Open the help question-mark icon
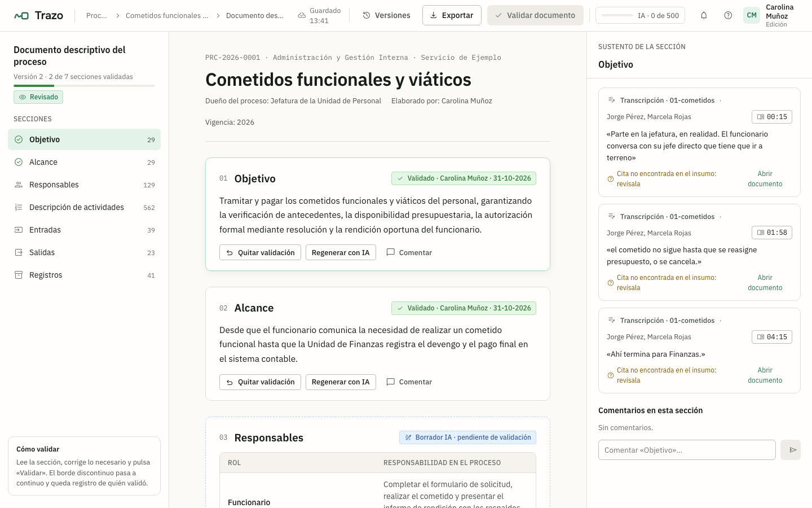 click(x=728, y=15)
